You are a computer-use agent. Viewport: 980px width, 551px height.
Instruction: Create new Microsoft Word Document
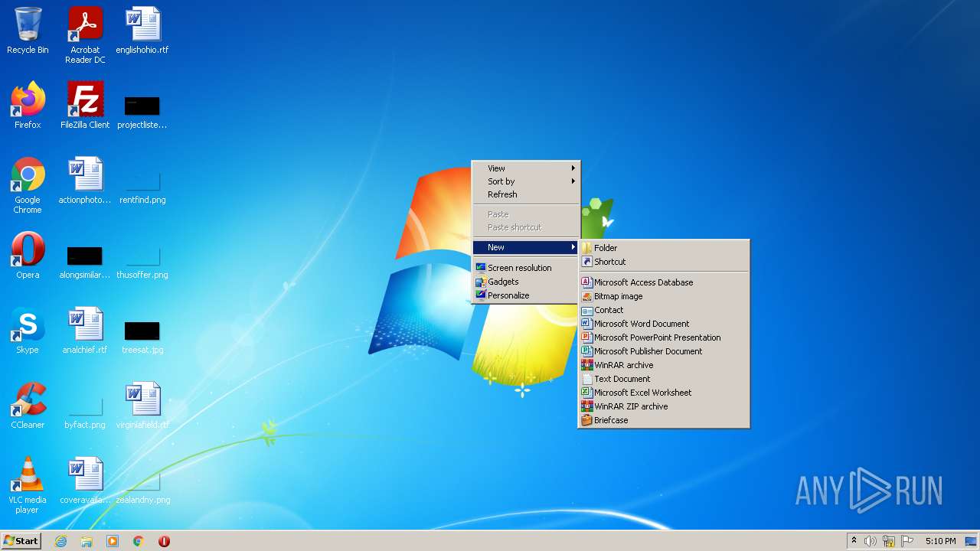coord(664,324)
